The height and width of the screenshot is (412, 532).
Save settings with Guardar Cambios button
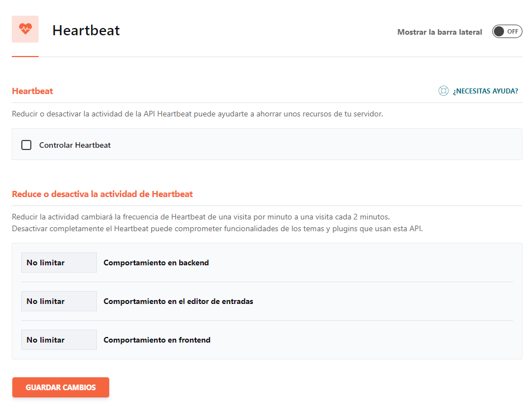pos(60,387)
